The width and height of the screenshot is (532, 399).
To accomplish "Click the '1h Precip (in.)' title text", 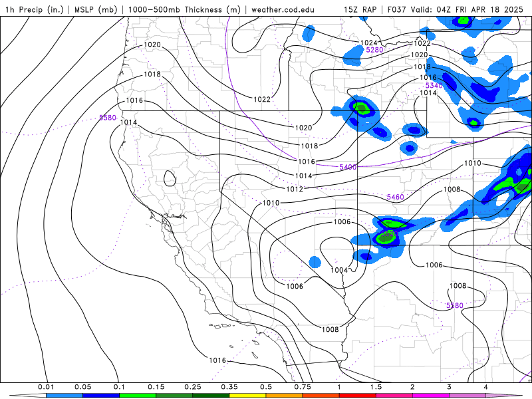I will (x=35, y=9).
